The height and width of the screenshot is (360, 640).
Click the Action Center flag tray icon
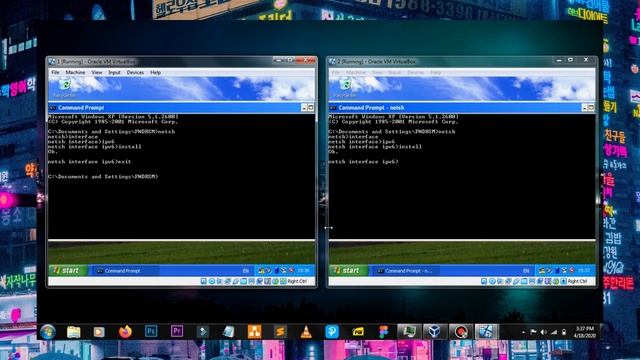(533, 332)
